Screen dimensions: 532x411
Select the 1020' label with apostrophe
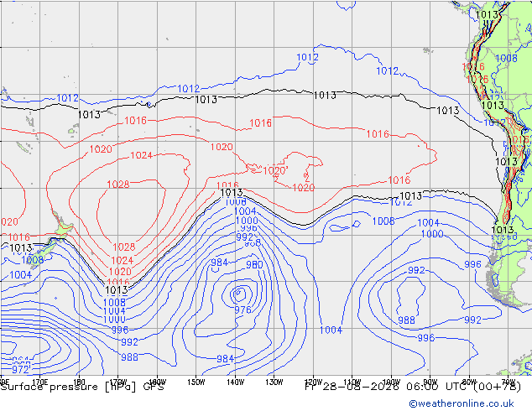pos(275,170)
